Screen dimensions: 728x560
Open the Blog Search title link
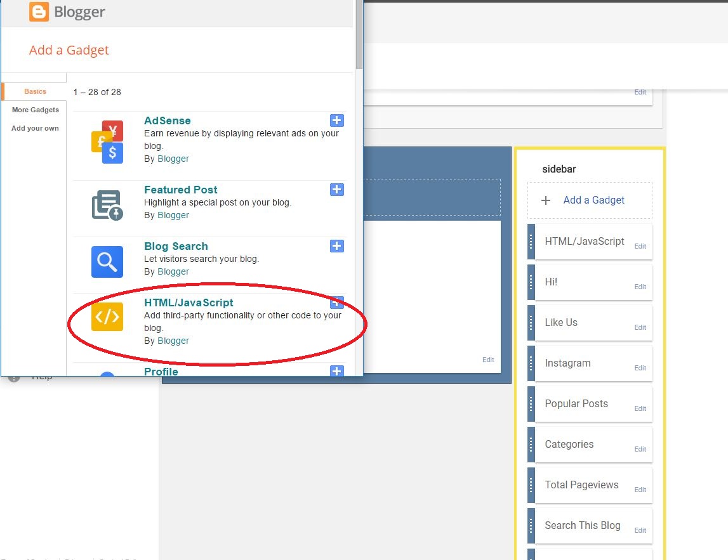pos(176,246)
